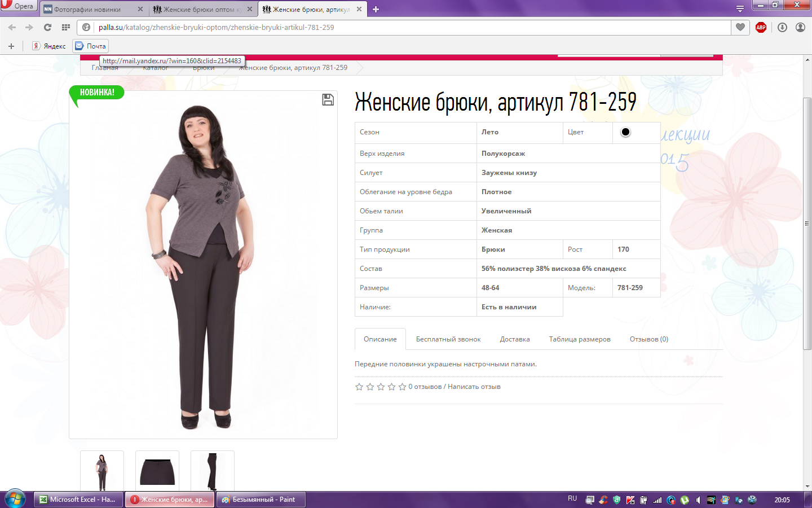
Task: Close the active Женские брюки, артикул tab
Action: (x=359, y=9)
